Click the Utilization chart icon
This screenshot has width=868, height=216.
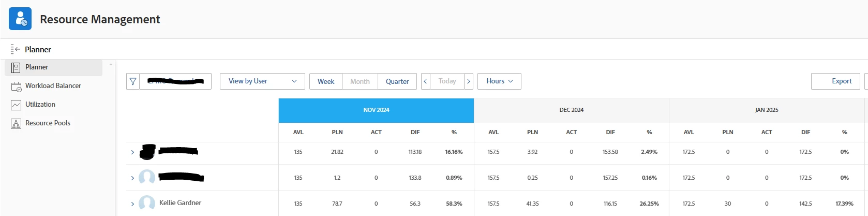(16, 105)
